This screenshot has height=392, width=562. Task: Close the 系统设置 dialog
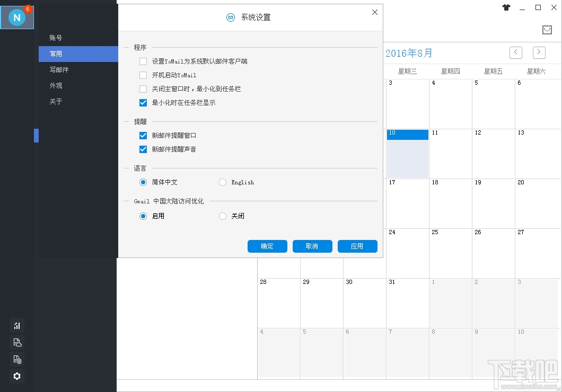pyautogui.click(x=375, y=12)
